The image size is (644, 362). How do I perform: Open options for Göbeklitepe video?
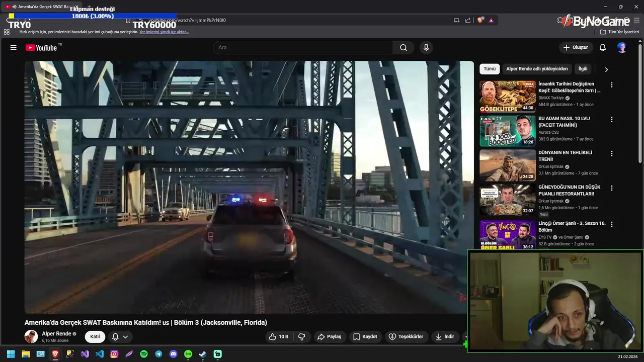point(612,85)
